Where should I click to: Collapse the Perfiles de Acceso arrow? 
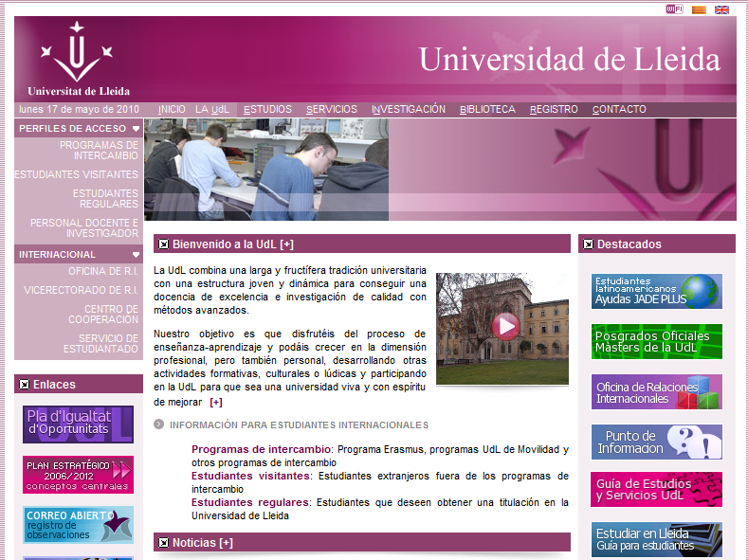(x=136, y=129)
